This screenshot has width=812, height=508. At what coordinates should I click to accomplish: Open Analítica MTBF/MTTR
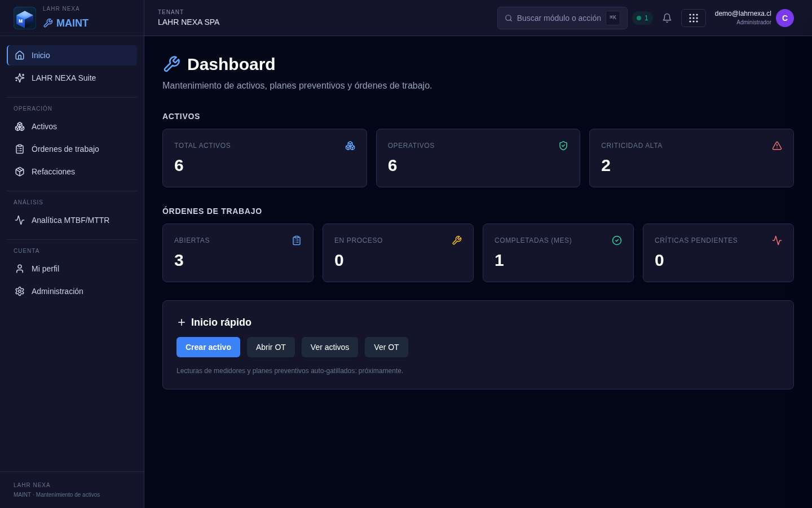tap(72, 220)
